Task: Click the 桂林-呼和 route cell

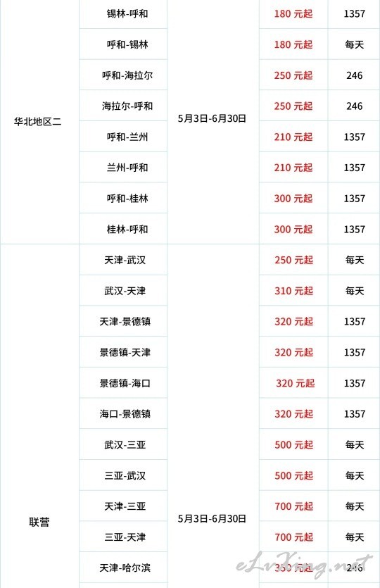Action: pyautogui.click(x=127, y=229)
